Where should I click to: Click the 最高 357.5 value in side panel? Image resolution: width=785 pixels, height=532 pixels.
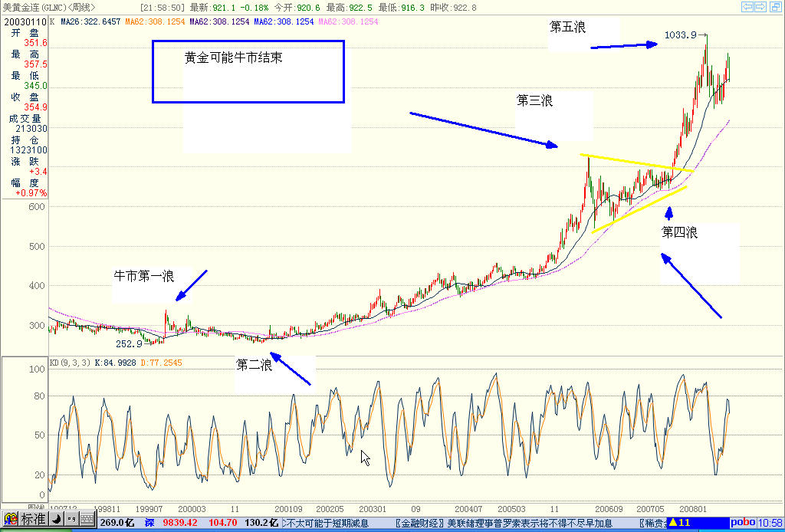click(35, 64)
